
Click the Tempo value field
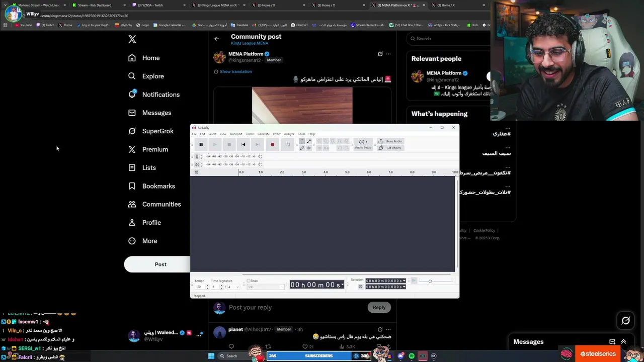pyautogui.click(x=199, y=287)
